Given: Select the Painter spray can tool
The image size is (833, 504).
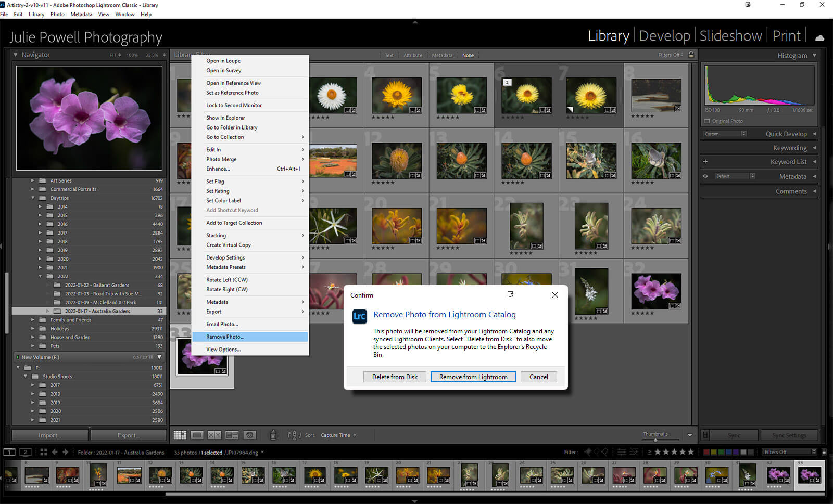Looking at the screenshot, I should pos(273,435).
